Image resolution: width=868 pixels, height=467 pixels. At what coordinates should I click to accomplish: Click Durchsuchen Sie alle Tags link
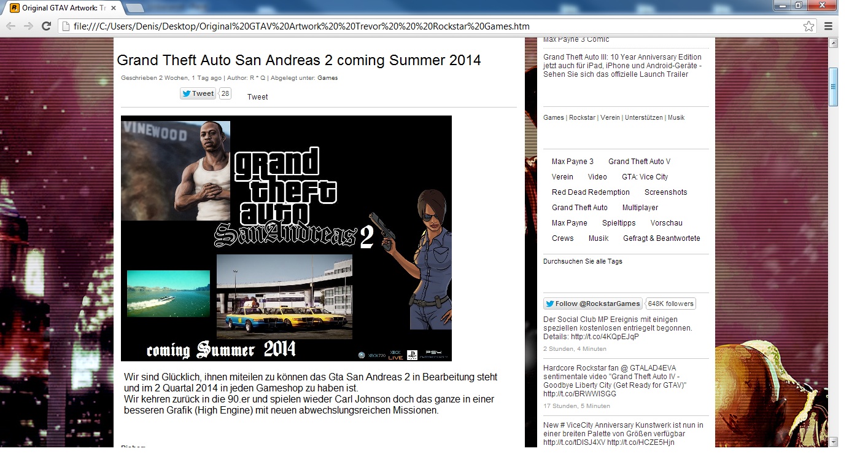[x=583, y=262]
